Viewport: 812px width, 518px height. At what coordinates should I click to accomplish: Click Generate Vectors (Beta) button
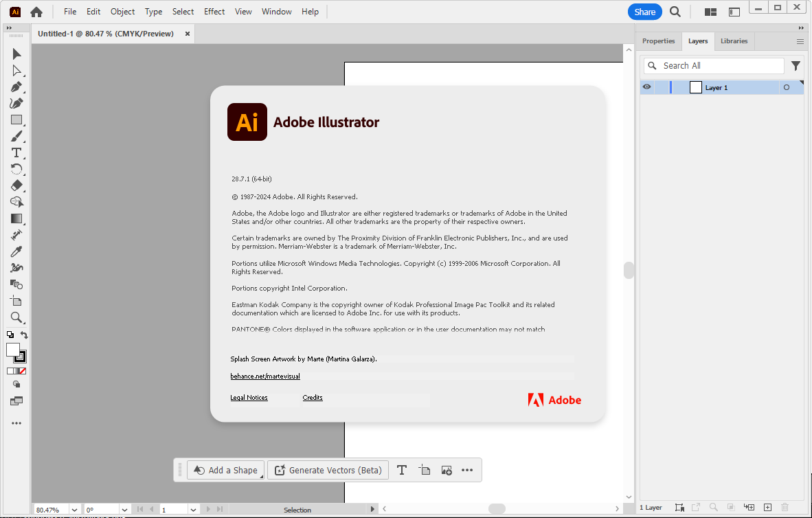(x=328, y=470)
